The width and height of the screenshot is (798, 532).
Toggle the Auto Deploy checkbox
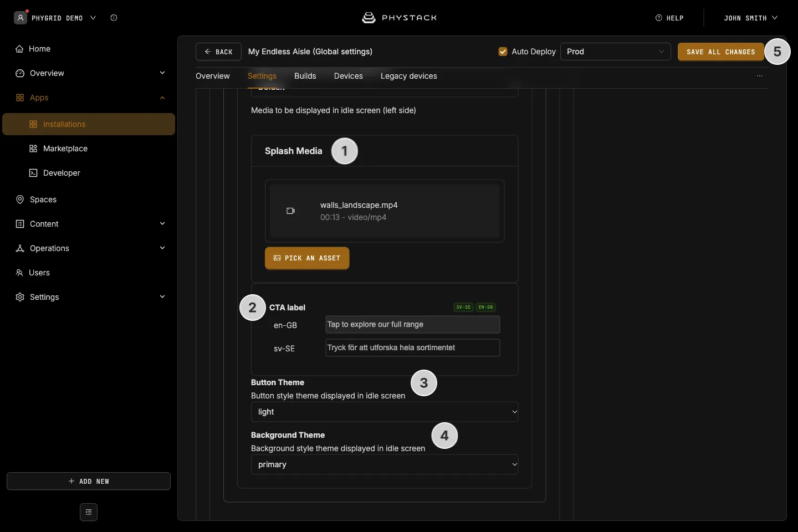click(503, 52)
